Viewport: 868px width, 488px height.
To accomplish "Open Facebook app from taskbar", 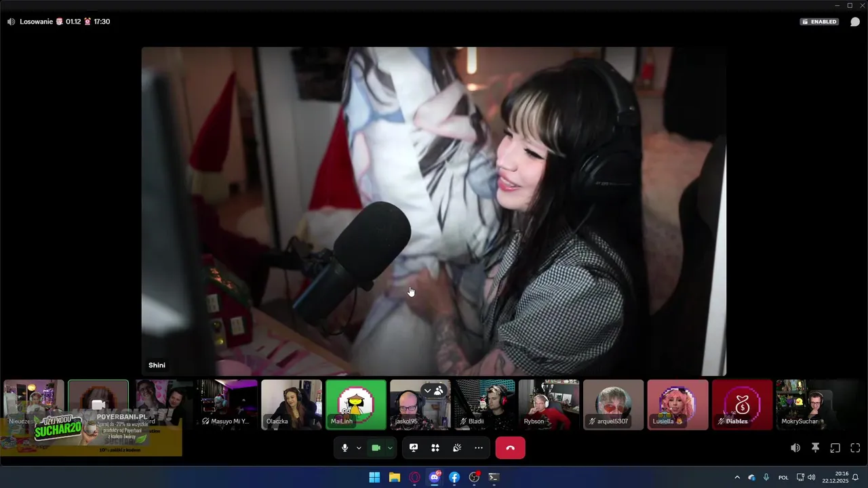I will click(x=454, y=477).
